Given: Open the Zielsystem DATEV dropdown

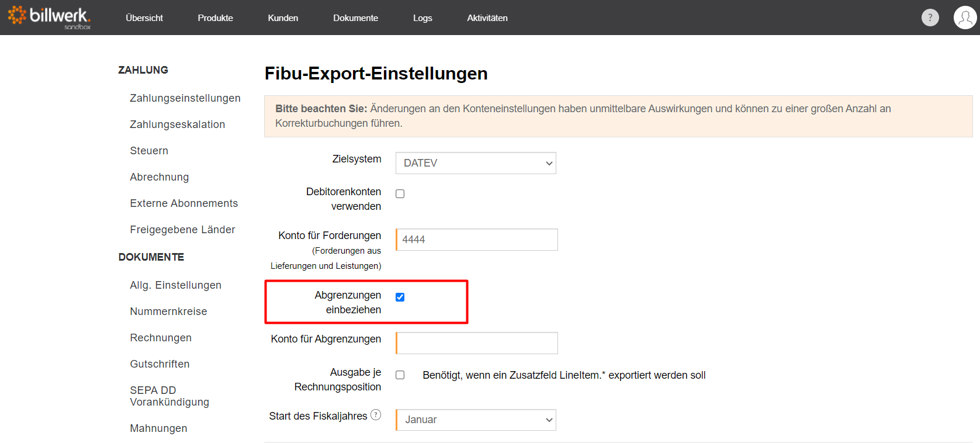Looking at the screenshot, I should tap(476, 163).
